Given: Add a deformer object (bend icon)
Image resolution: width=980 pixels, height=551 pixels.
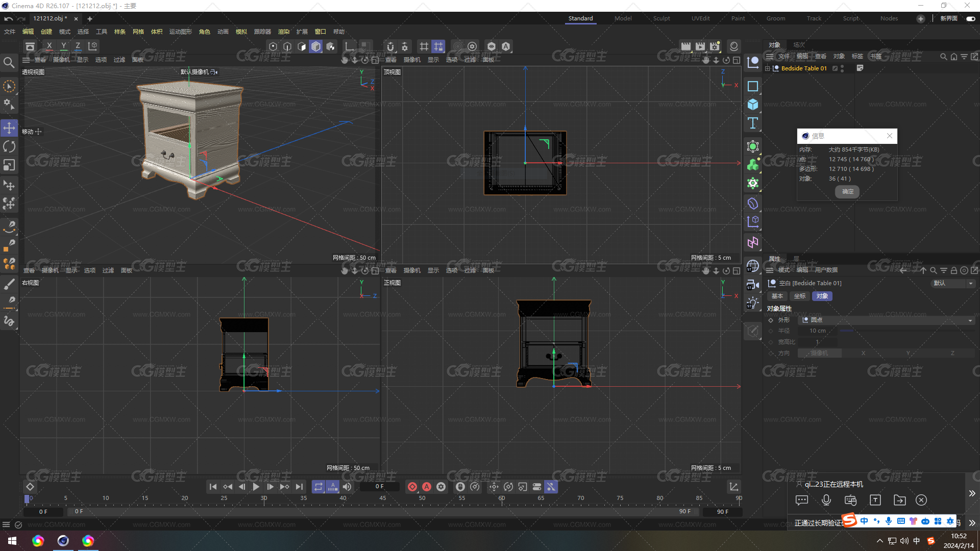Looking at the screenshot, I should [x=753, y=204].
